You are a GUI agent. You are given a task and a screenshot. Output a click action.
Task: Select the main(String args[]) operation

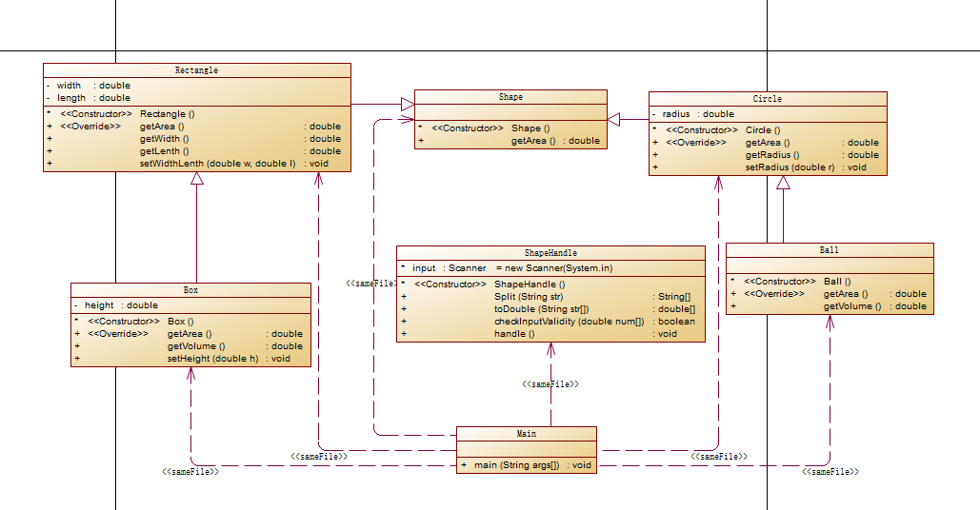coord(517,465)
